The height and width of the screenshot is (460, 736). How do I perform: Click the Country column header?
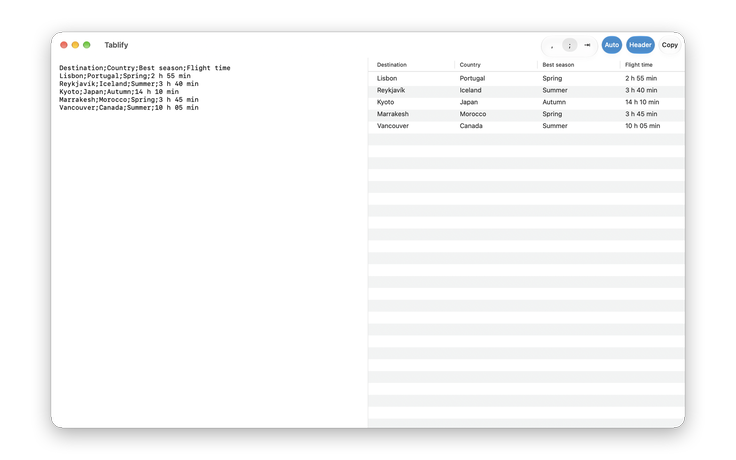(x=470, y=65)
